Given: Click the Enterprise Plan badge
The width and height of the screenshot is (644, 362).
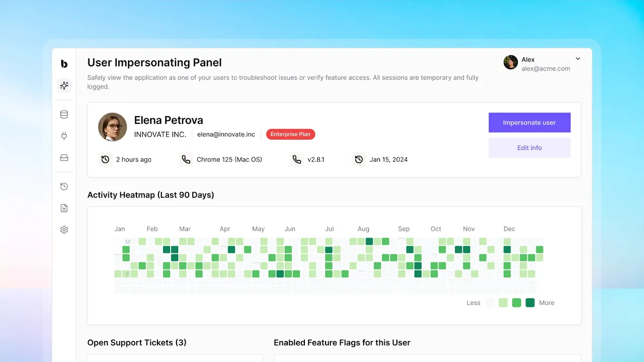Looking at the screenshot, I should click(290, 134).
